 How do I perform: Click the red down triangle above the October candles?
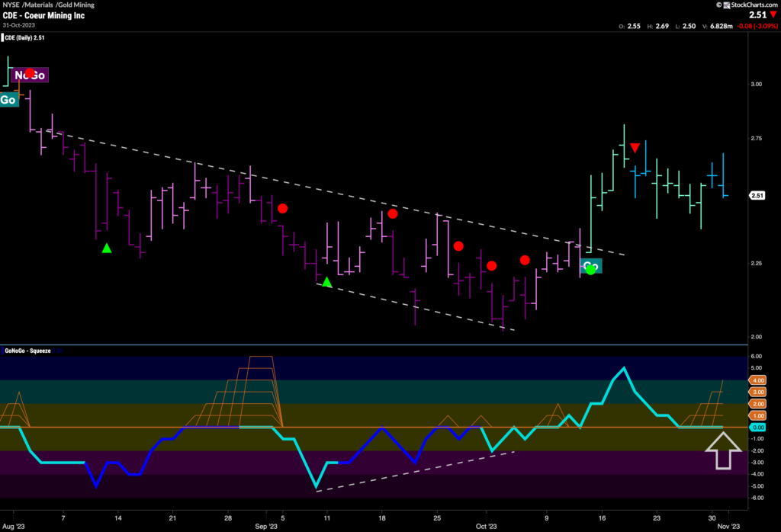pyautogui.click(x=635, y=148)
